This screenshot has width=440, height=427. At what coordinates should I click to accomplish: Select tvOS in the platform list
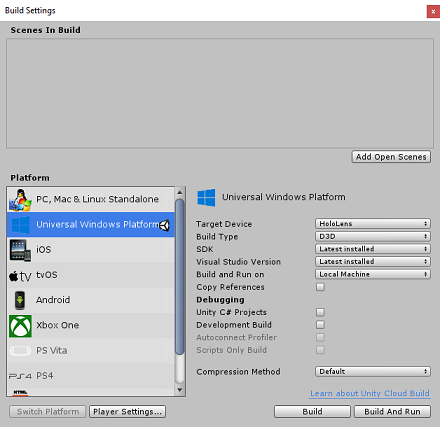click(91, 275)
